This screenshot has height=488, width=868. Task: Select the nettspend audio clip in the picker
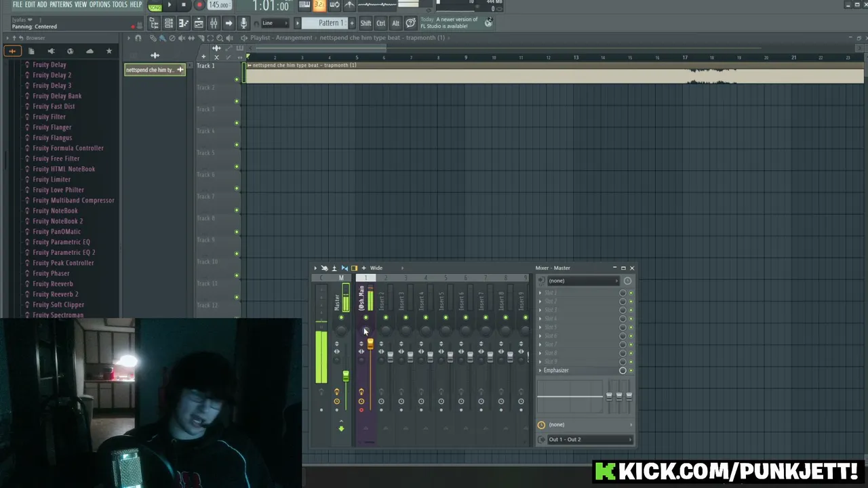pos(155,70)
